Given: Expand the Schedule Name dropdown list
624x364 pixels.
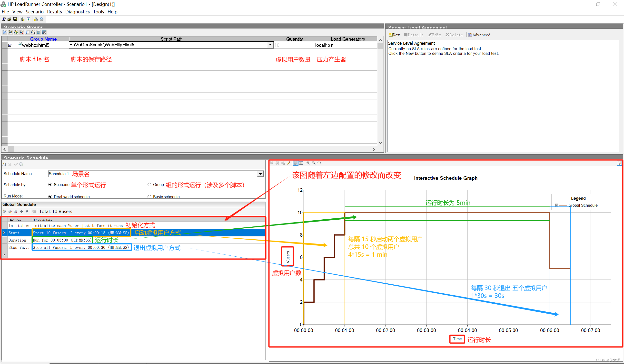Looking at the screenshot, I should (x=260, y=174).
